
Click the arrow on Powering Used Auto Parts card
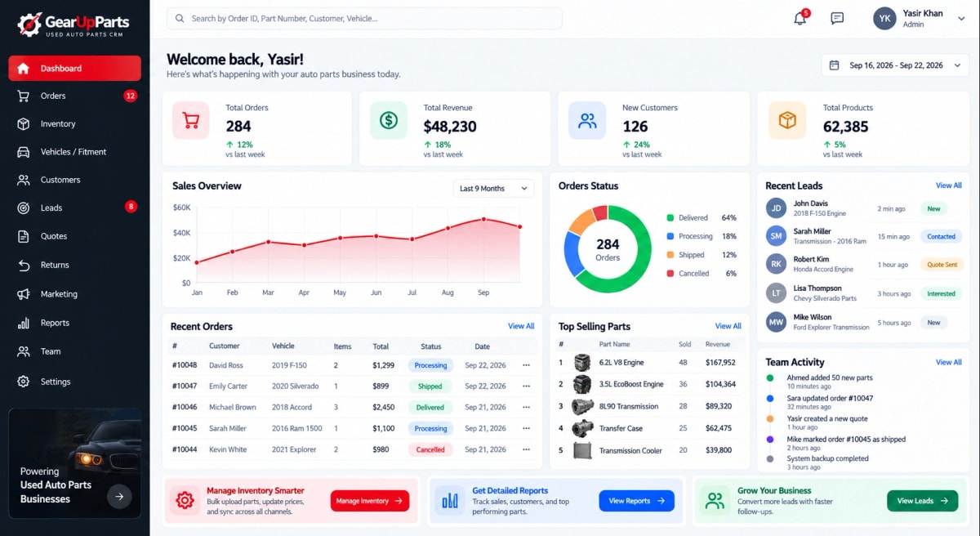point(119,496)
